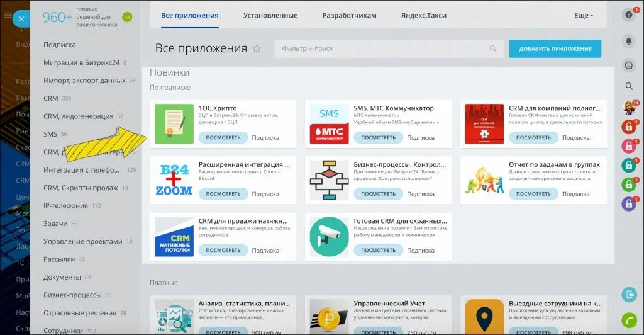Click the Фильтр + поиск search field
Image resolution: width=644 pixels, height=335 pixels.
(x=384, y=49)
